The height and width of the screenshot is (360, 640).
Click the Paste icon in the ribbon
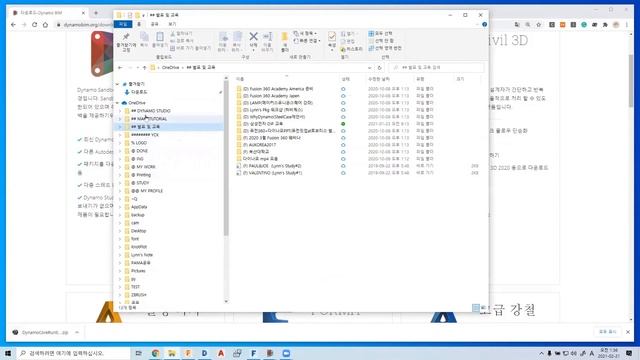160,37
